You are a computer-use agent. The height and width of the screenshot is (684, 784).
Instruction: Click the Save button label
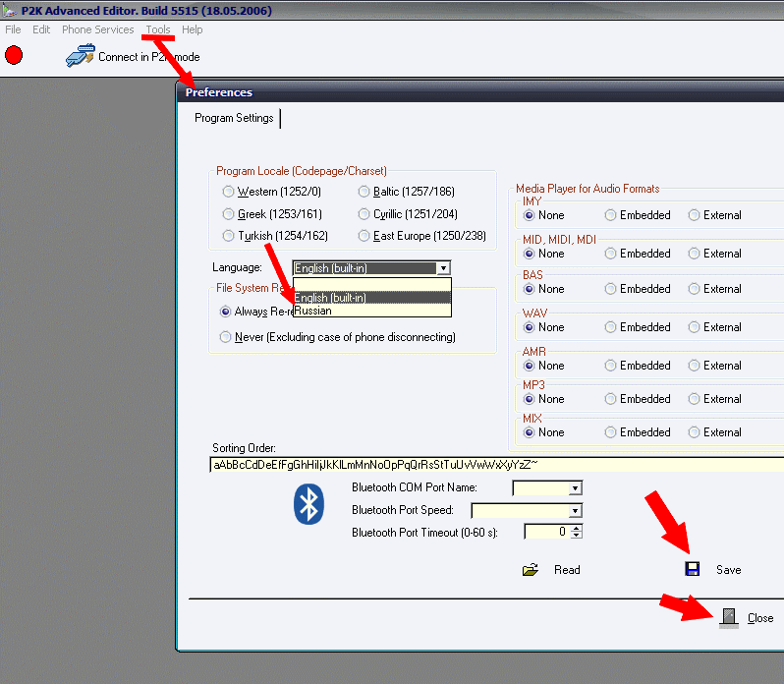pyautogui.click(x=729, y=570)
